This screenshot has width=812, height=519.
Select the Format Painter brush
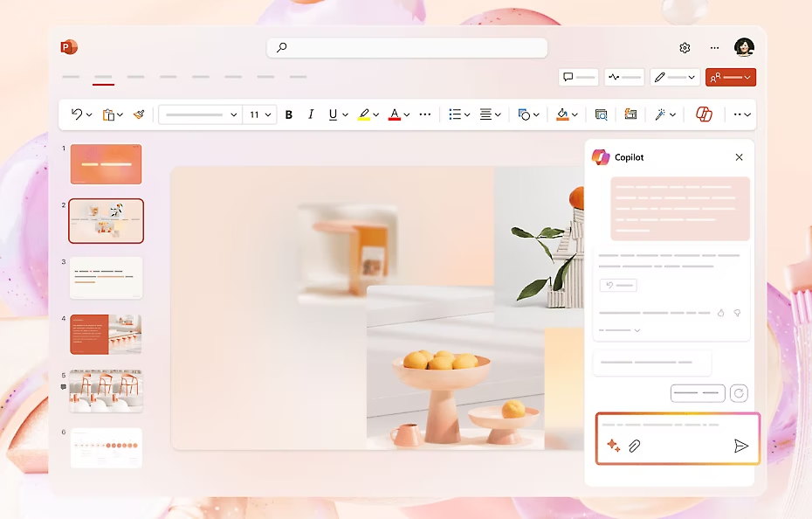coord(139,114)
